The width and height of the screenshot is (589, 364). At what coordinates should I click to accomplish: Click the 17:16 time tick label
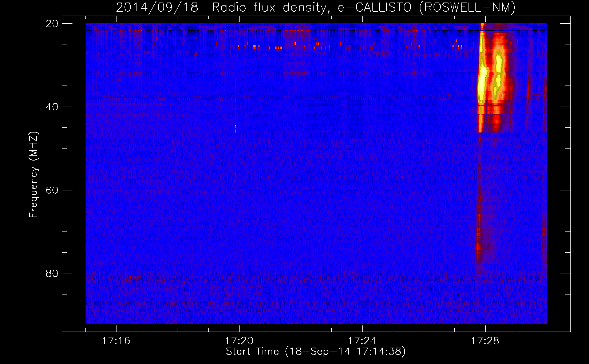click(116, 341)
